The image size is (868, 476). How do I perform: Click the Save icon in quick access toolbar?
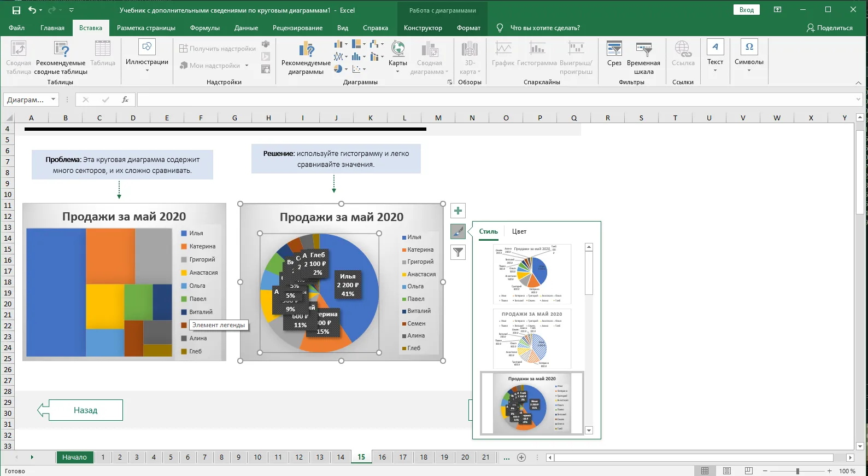click(16, 10)
